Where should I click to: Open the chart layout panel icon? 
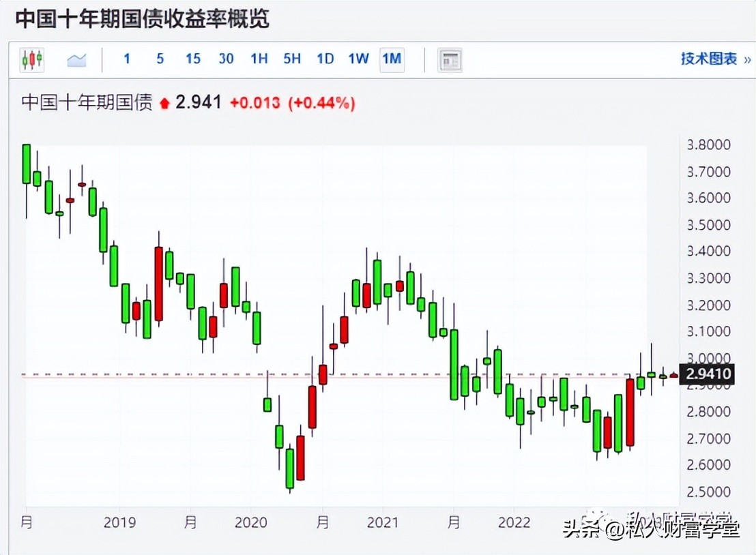pyautogui.click(x=450, y=60)
